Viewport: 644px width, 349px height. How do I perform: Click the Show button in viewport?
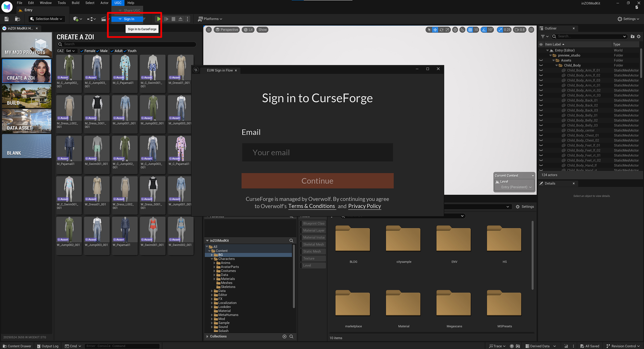(262, 30)
